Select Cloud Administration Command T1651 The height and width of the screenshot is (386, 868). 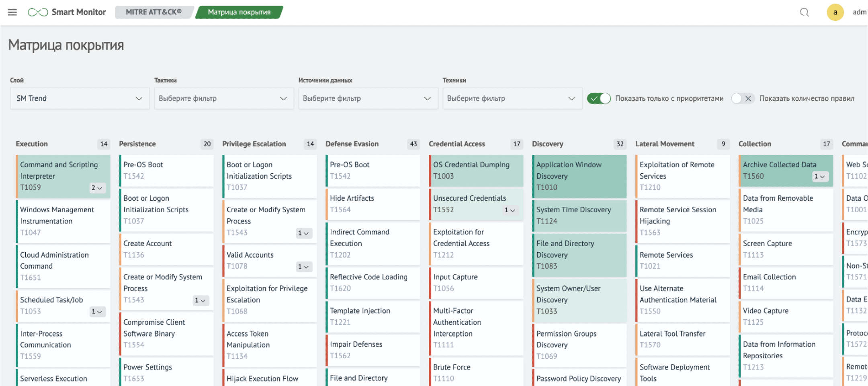[63, 266]
